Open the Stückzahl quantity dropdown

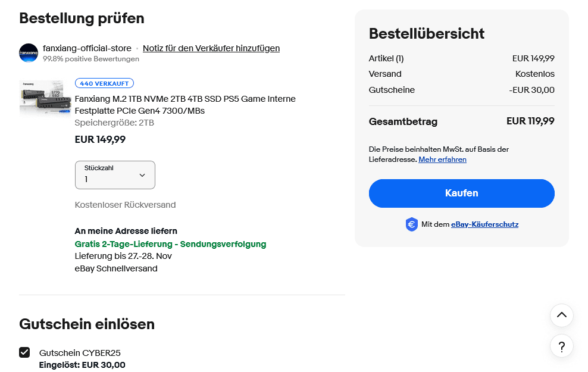click(x=115, y=175)
